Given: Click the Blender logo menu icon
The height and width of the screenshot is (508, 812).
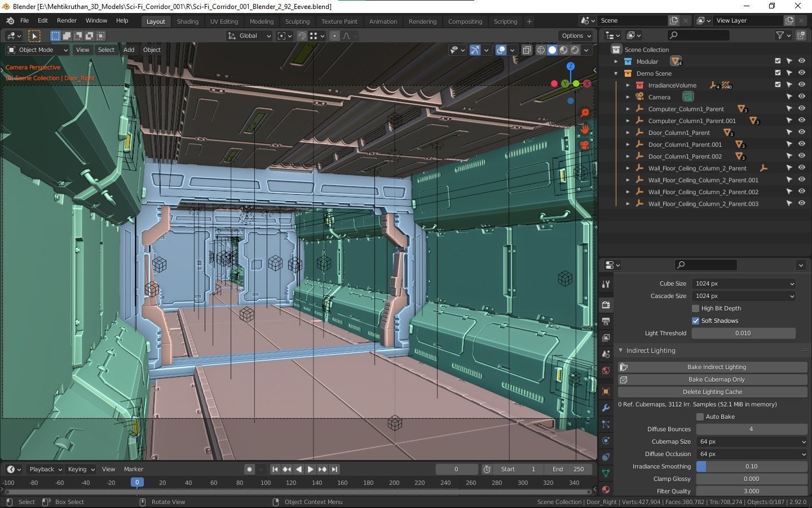Looking at the screenshot, I should [x=10, y=20].
